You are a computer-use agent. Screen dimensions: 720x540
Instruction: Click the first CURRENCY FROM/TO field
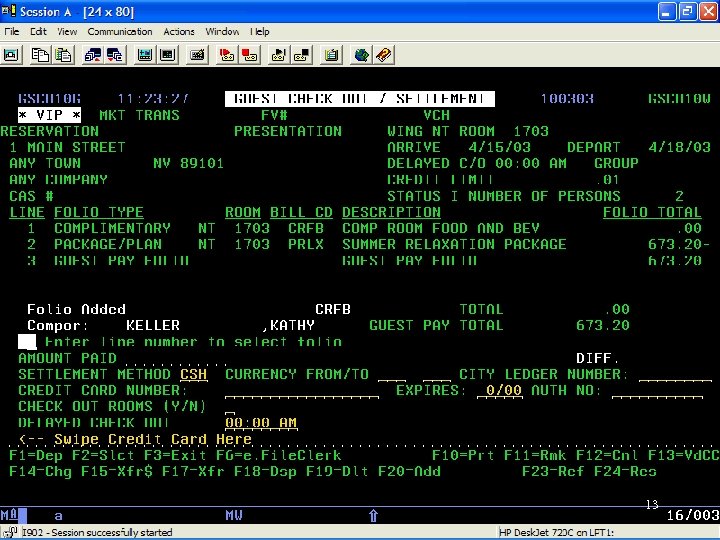pos(392,375)
